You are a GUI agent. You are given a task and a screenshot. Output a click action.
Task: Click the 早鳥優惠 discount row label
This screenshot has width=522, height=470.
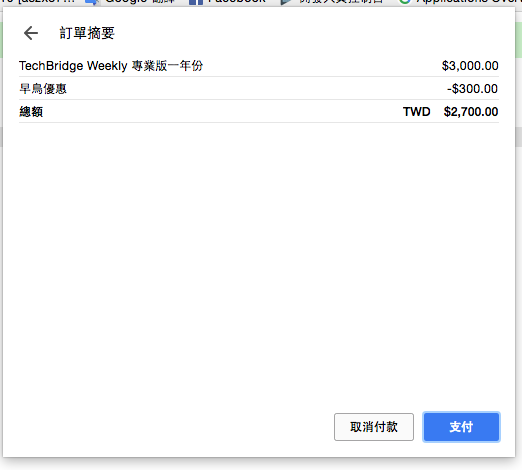click(x=43, y=89)
